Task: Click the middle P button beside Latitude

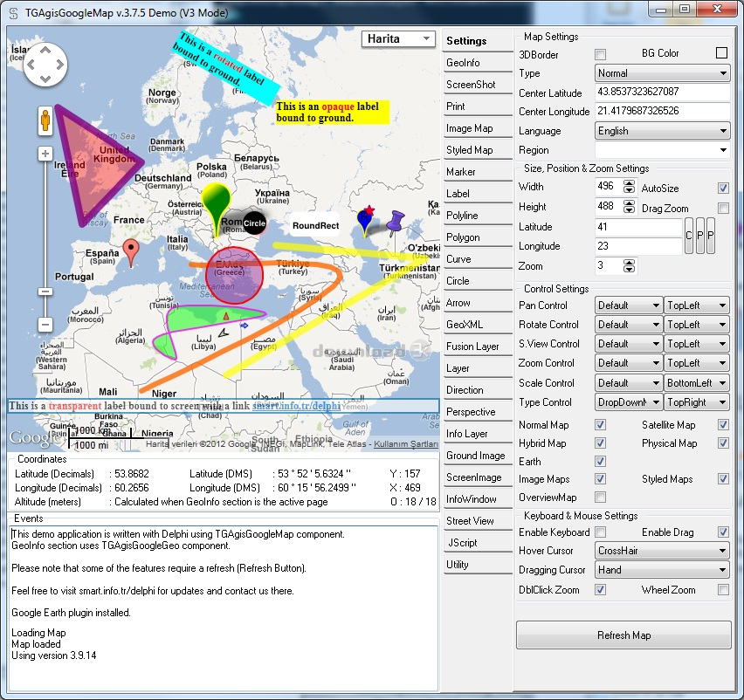Action: point(699,236)
